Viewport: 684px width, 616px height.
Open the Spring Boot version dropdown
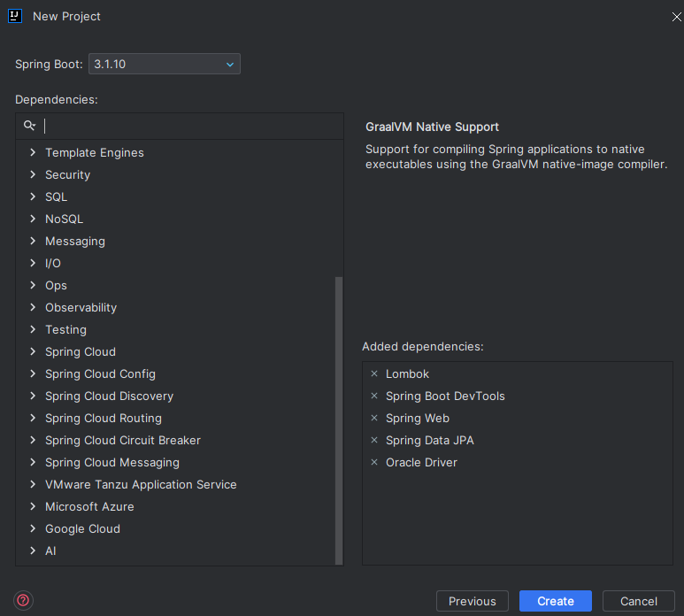click(x=165, y=64)
